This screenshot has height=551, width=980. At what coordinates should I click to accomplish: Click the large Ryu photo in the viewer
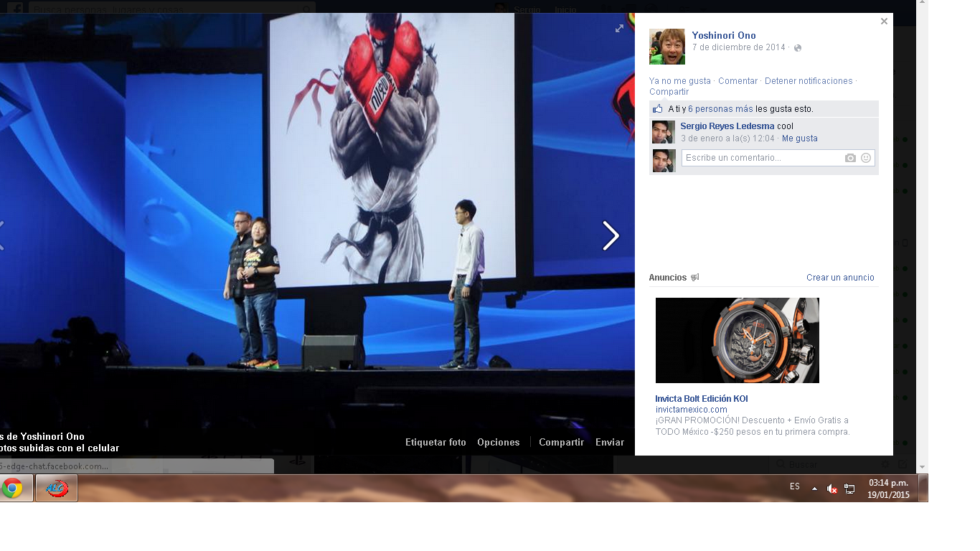click(x=317, y=233)
